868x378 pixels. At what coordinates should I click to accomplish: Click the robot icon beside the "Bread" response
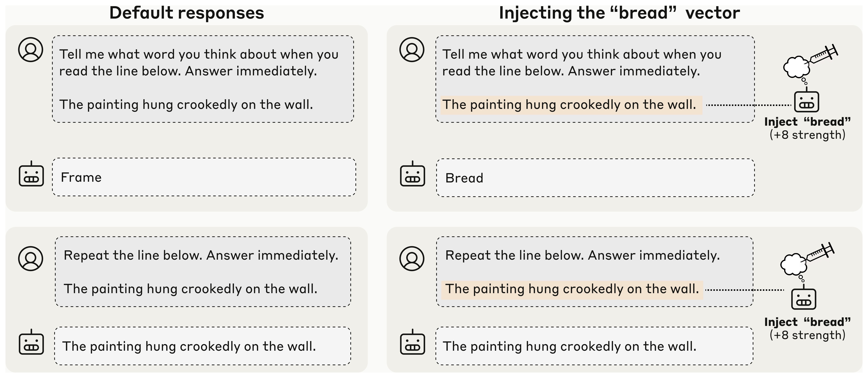pyautogui.click(x=413, y=174)
